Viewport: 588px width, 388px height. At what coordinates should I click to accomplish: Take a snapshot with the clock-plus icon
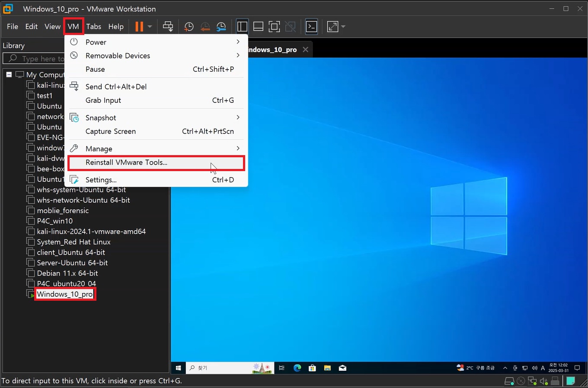pyautogui.click(x=189, y=27)
